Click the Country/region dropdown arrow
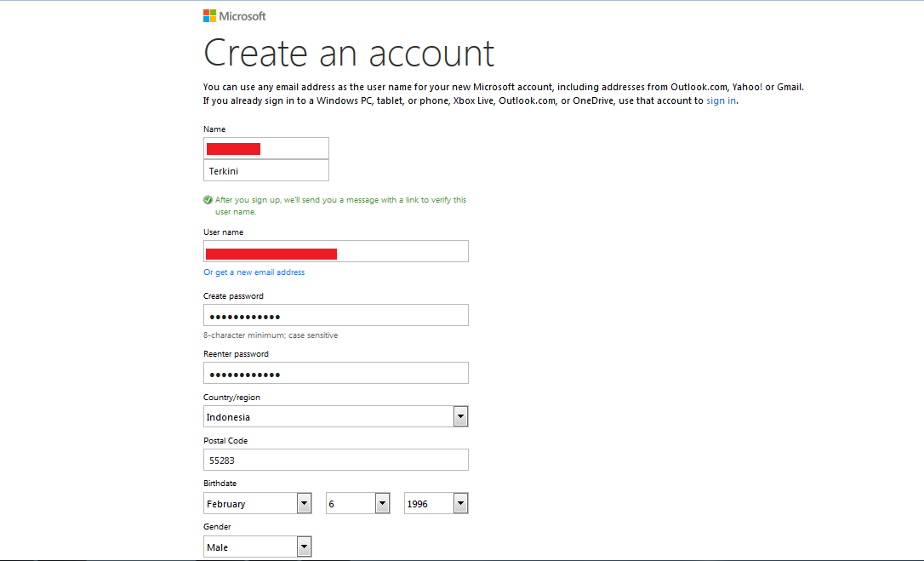924x561 pixels. click(460, 416)
